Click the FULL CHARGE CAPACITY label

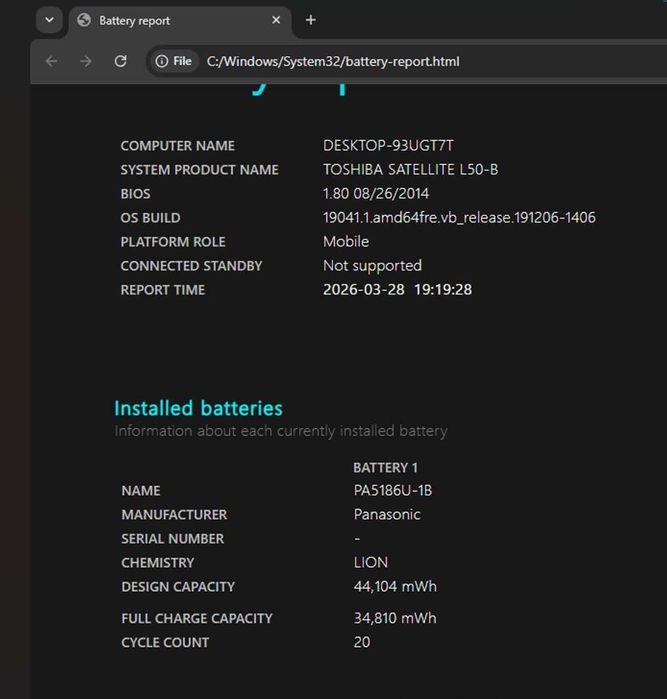(x=197, y=619)
